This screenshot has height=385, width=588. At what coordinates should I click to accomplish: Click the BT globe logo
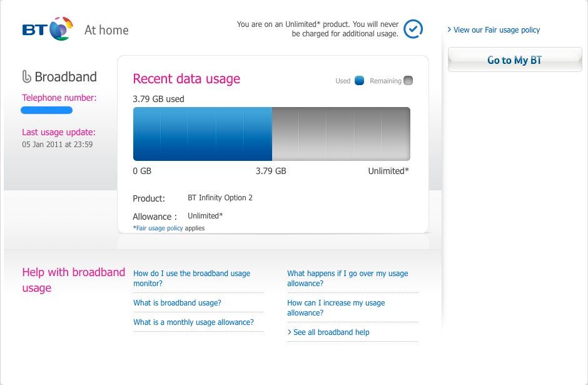60,29
